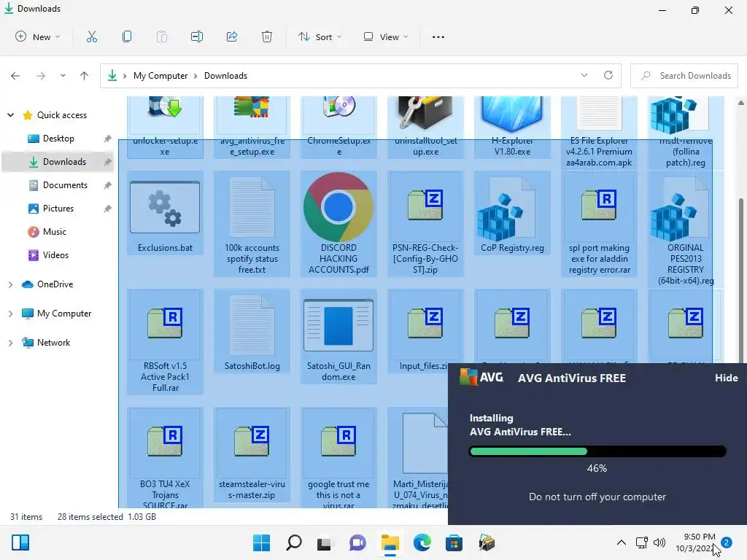Select DISCORD HACKING ACCOUNTS.pdf file

338,224
